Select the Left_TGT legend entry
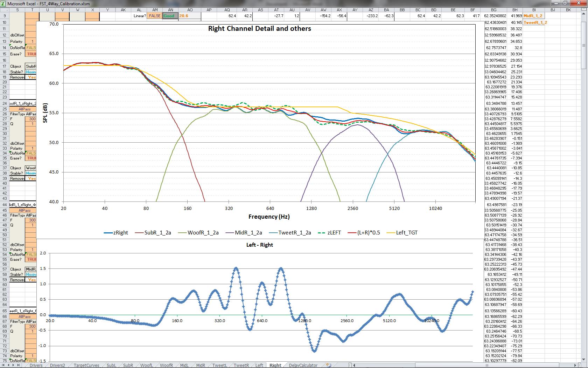588x368 pixels. 402,232
